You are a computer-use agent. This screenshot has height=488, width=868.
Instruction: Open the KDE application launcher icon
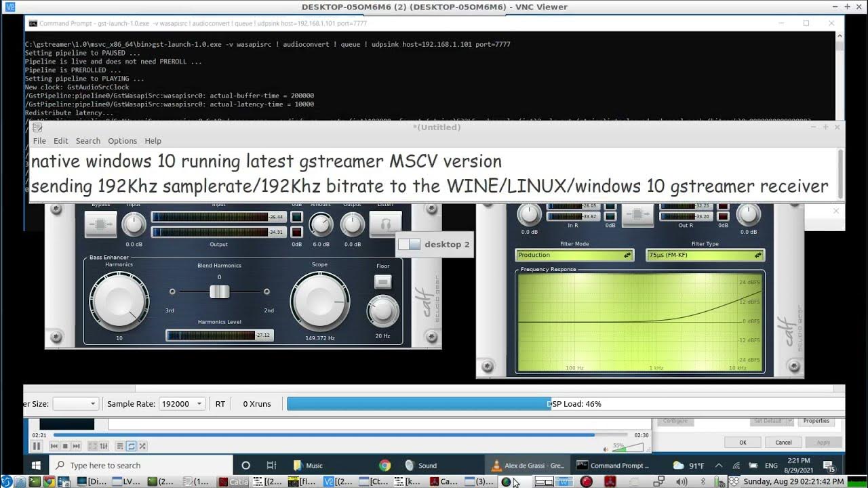7,482
